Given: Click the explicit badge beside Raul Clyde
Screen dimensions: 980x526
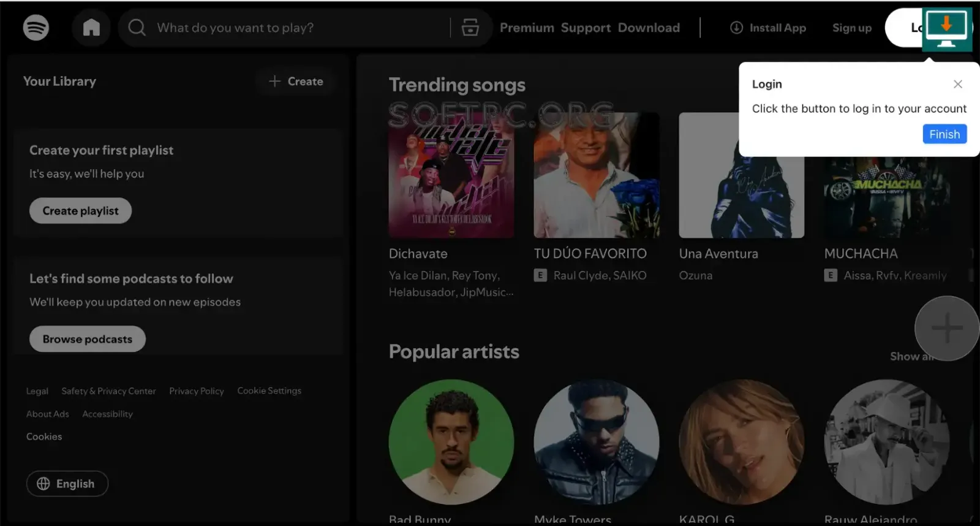Looking at the screenshot, I should (540, 275).
